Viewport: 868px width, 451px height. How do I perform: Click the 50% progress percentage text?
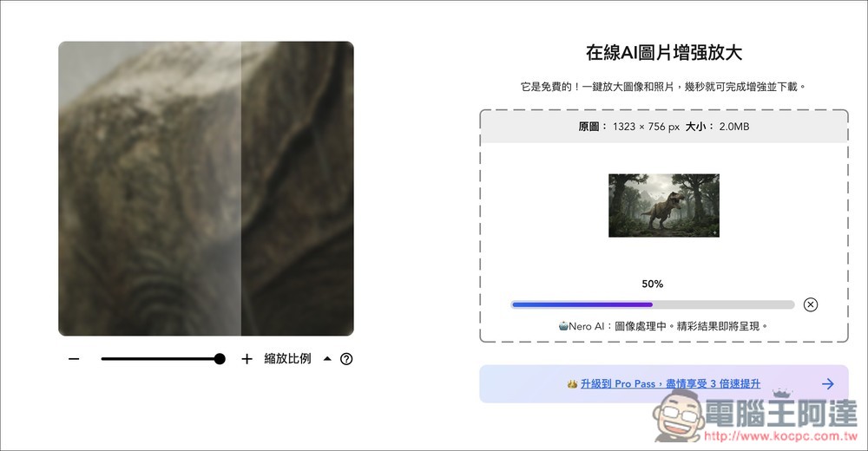pyautogui.click(x=653, y=284)
